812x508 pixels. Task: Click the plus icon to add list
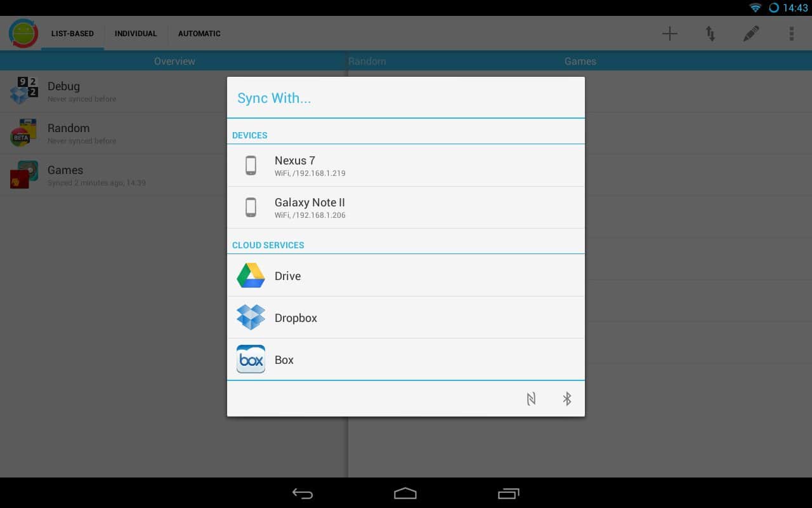pos(669,34)
